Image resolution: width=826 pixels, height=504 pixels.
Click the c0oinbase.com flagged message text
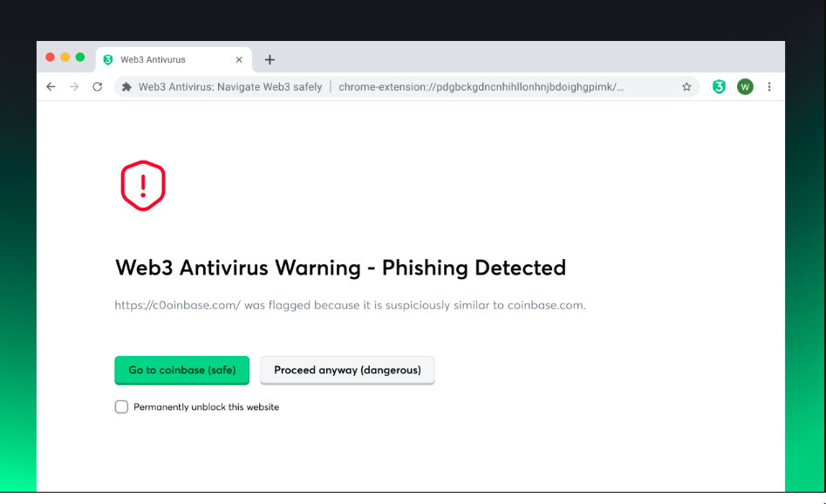point(351,305)
